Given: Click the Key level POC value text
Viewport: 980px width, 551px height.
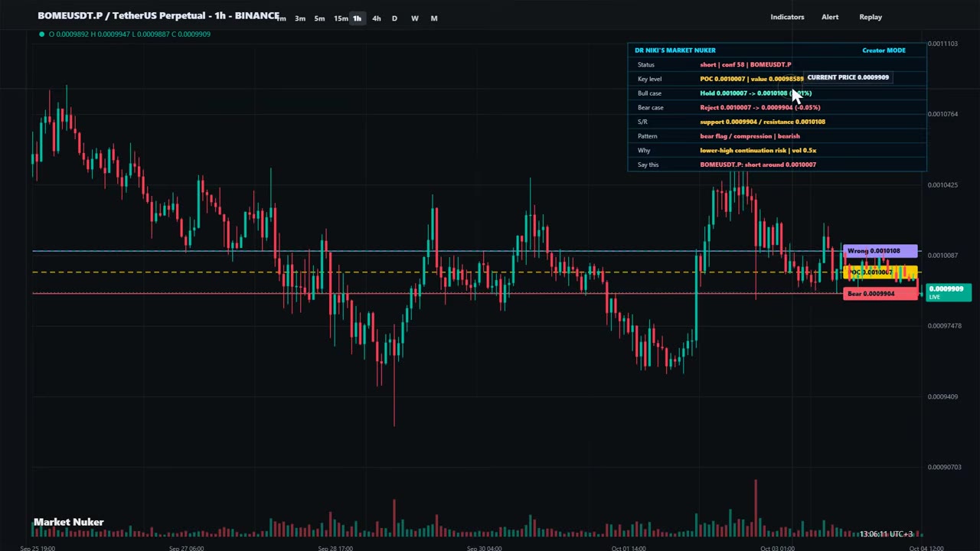Looking at the screenshot, I should pos(751,79).
